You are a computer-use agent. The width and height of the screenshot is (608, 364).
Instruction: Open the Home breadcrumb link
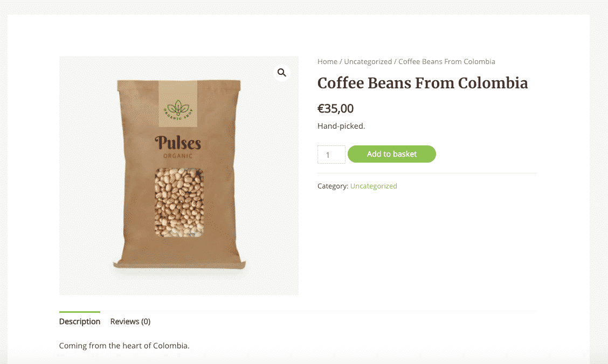point(327,61)
